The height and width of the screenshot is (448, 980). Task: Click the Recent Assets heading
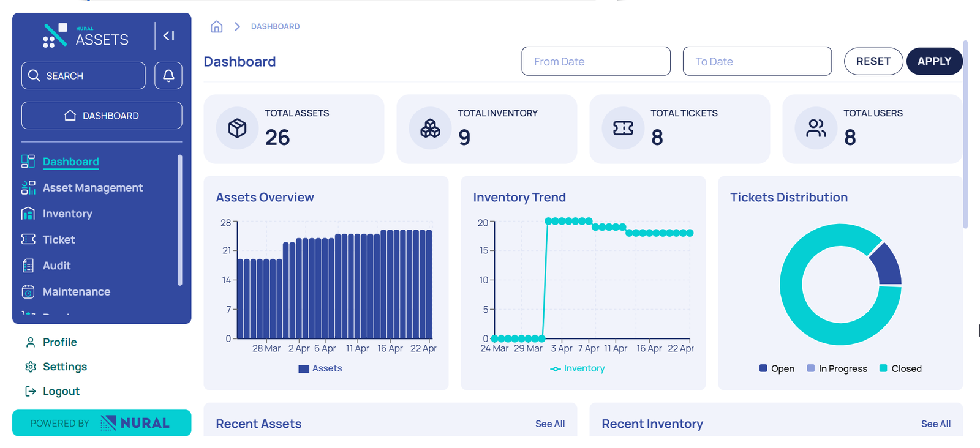(258, 424)
